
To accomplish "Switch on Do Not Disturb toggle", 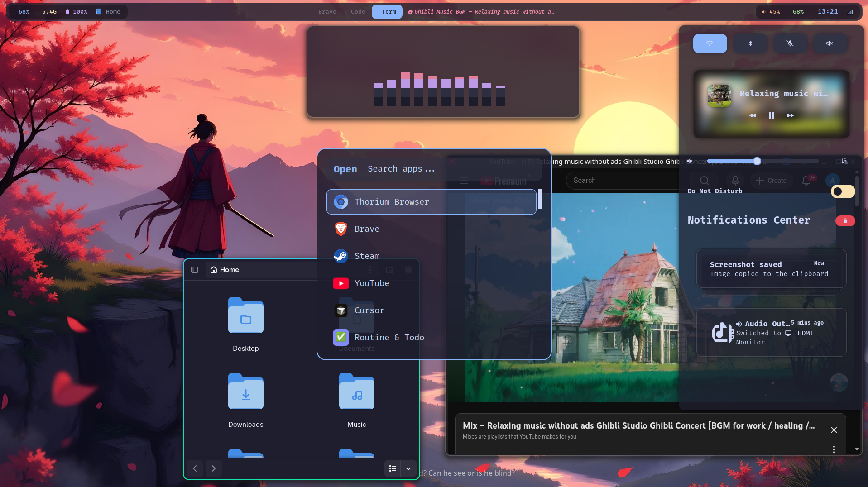I will [843, 191].
